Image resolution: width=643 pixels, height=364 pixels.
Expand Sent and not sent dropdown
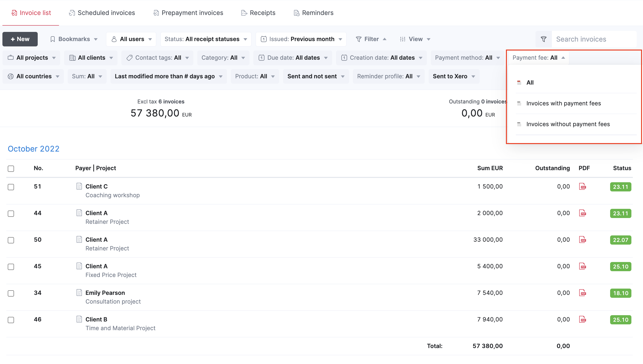pyautogui.click(x=316, y=76)
